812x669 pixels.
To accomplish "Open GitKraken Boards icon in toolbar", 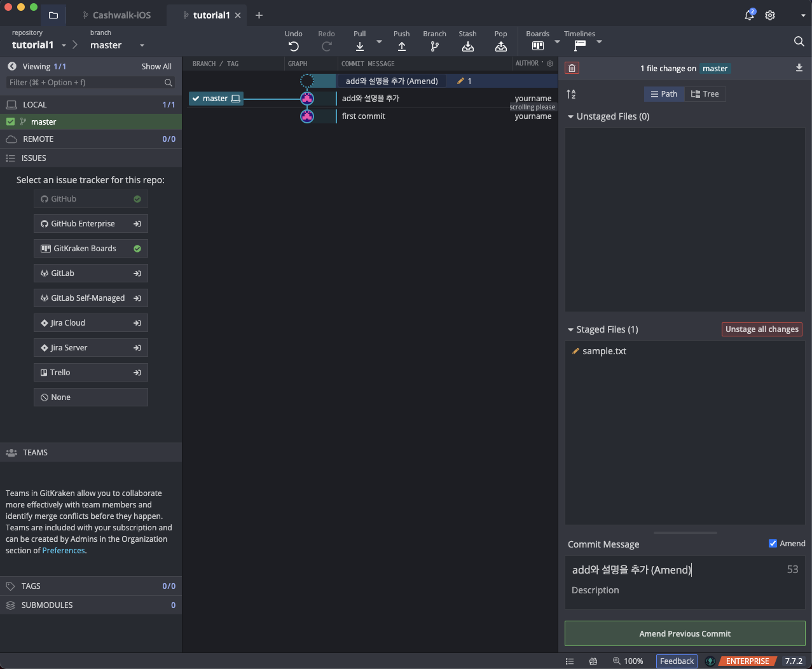I will pyautogui.click(x=537, y=46).
